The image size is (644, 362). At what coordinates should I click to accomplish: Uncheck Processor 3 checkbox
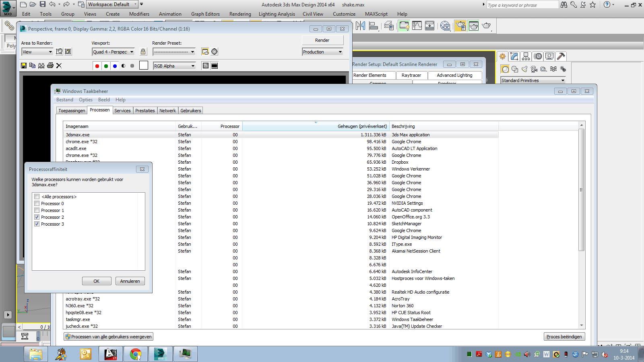(37, 224)
